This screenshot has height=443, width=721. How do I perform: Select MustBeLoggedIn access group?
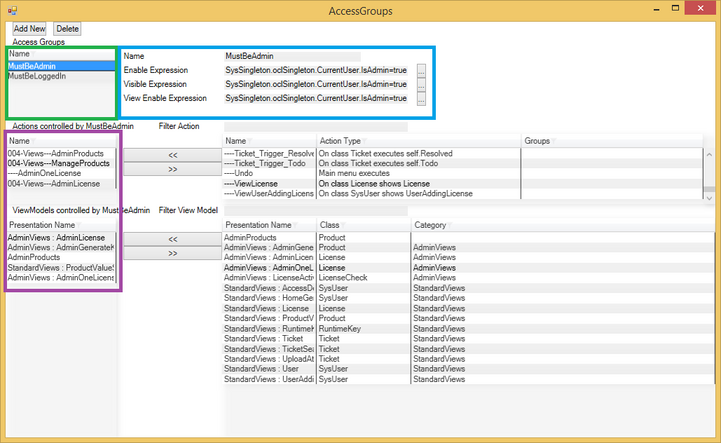(37, 76)
